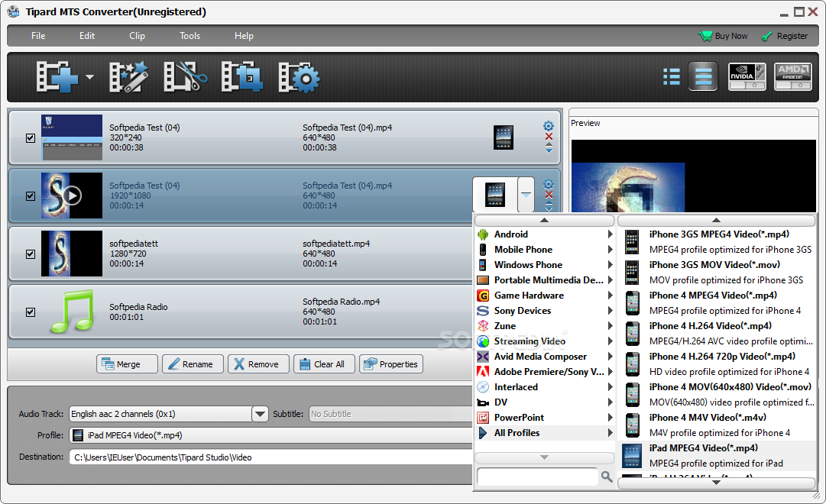Uncheck the first Softpedia Test (04) 320*240 checkbox

tap(31, 138)
